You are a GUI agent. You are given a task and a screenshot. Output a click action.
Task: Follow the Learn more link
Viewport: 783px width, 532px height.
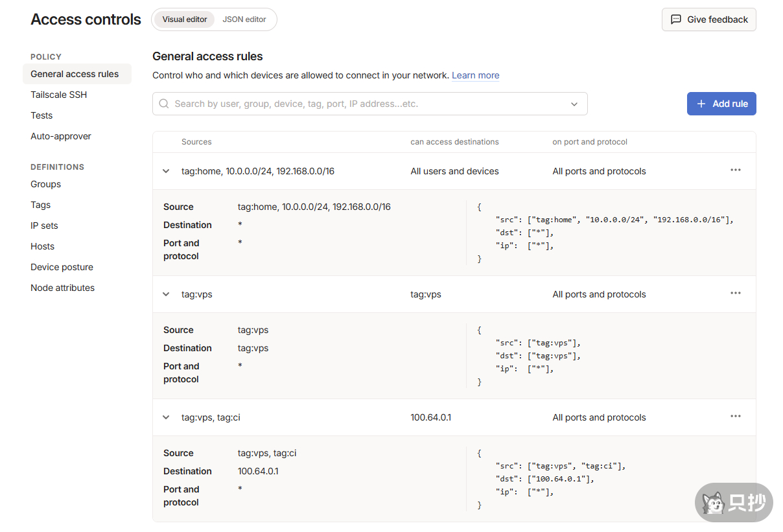click(476, 75)
